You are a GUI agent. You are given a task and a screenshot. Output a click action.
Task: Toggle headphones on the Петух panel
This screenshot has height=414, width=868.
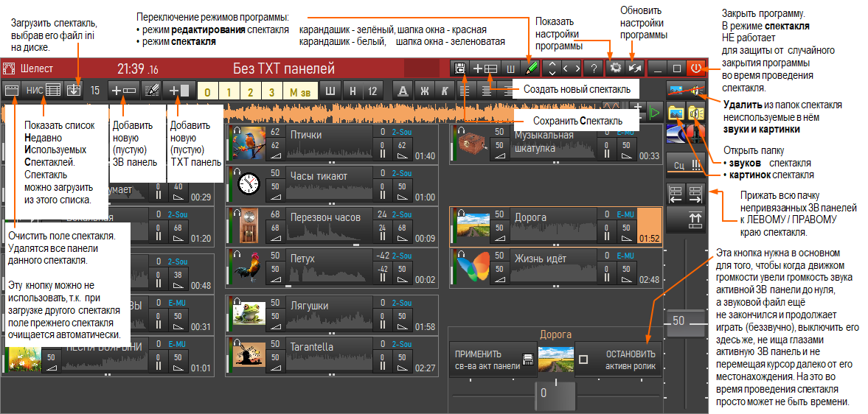237,253
